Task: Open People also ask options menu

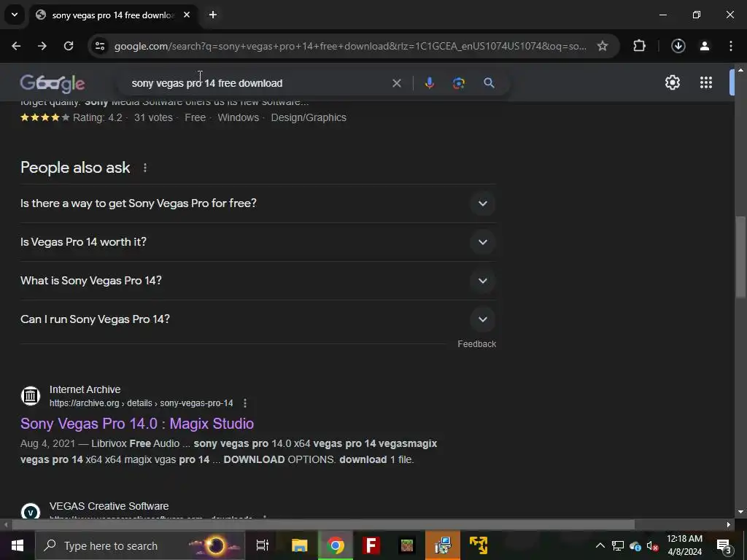Action: coord(145,168)
